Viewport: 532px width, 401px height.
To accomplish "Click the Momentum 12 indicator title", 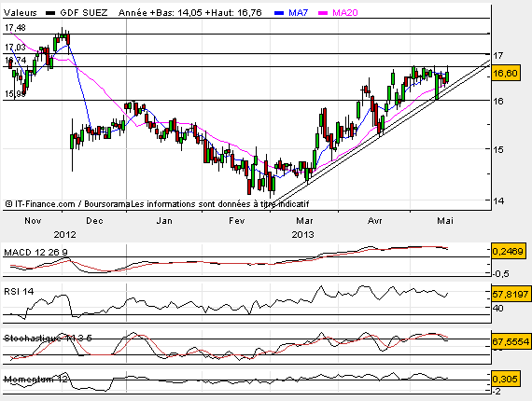I will pos(36,380).
